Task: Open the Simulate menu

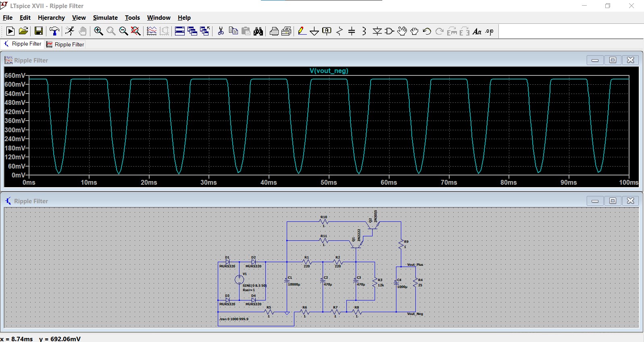Action: pos(105,18)
